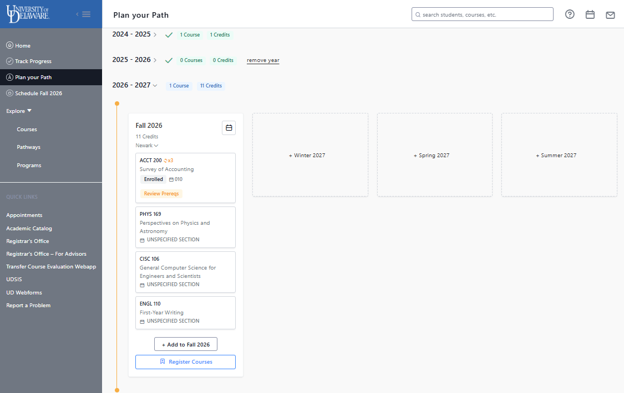Screen dimensions: 624x393
Task: Open the CISC 106 course card
Action: (x=185, y=272)
